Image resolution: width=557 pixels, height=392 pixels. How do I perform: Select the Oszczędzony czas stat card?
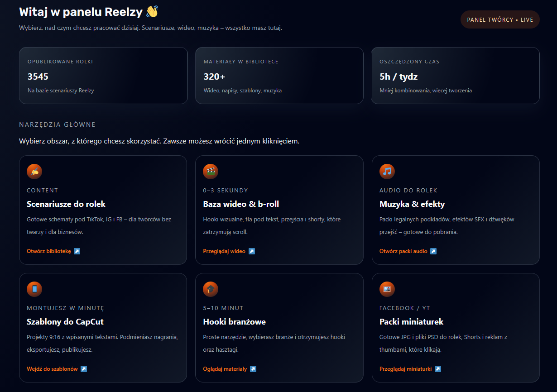point(455,76)
